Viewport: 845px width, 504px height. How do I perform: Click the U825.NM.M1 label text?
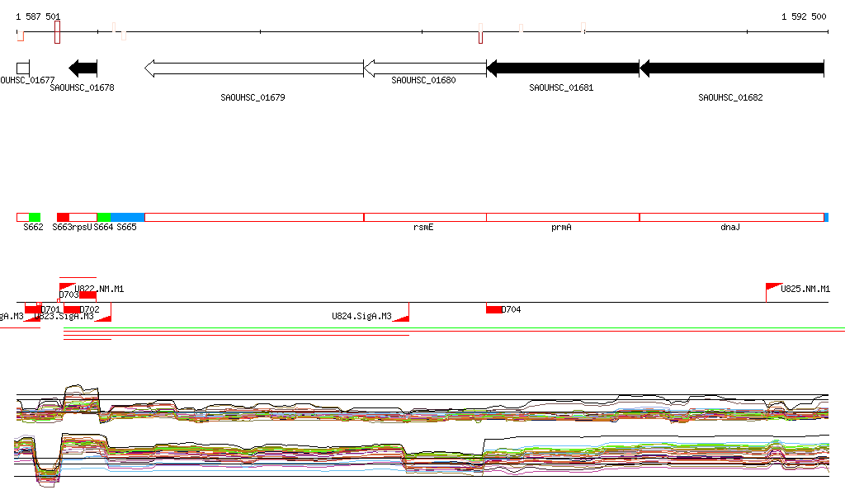pyautogui.click(x=805, y=290)
